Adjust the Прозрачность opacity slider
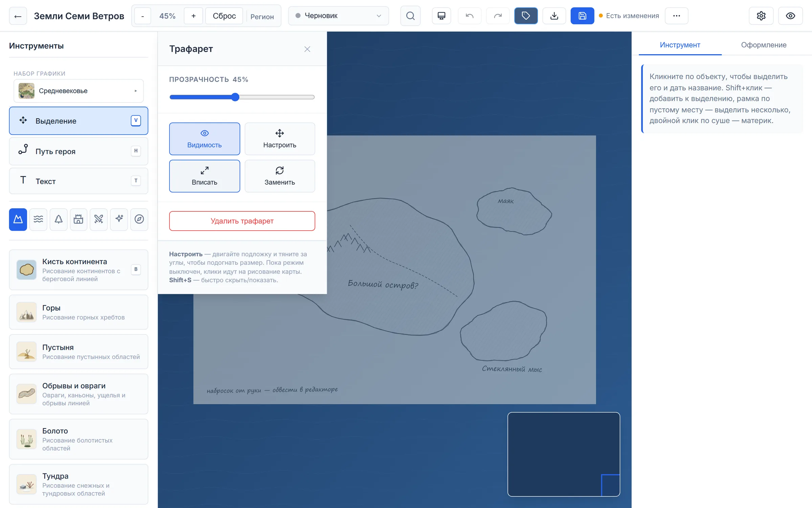812x508 pixels. (x=242, y=97)
